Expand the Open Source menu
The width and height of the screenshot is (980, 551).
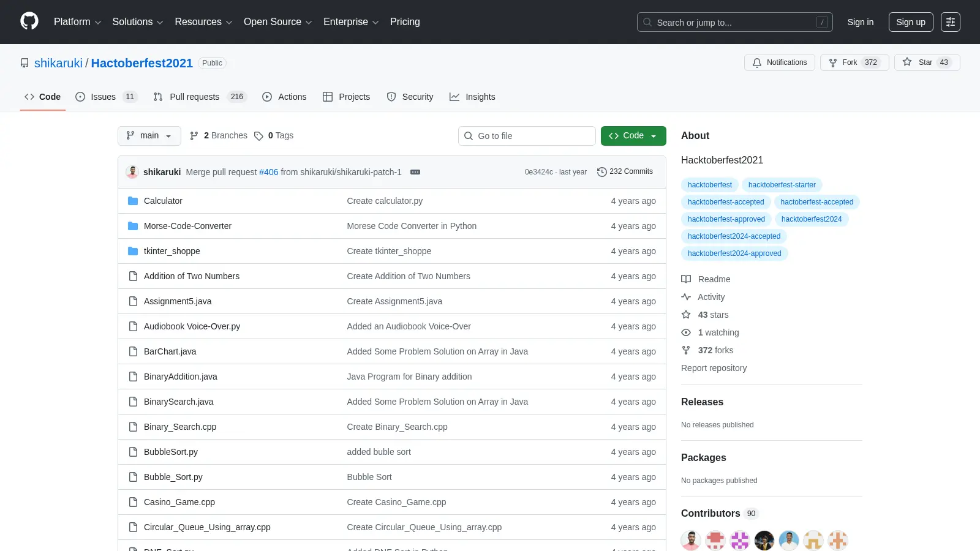pos(278,22)
